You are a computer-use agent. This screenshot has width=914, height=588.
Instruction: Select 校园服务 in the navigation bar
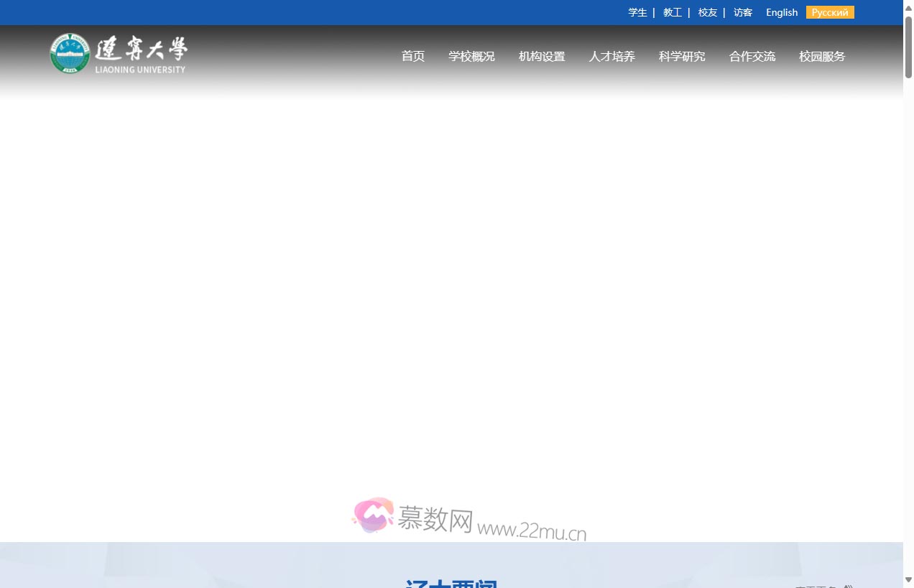point(821,56)
